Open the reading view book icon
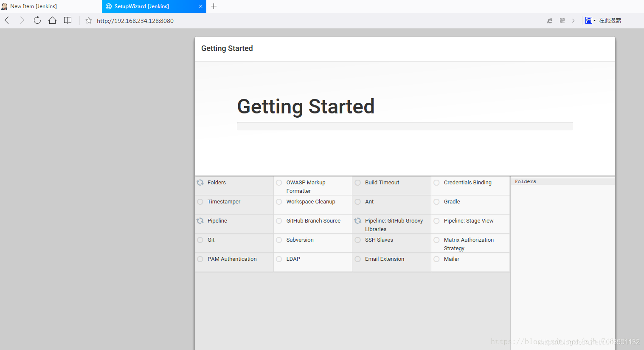The height and width of the screenshot is (350, 644). (x=68, y=20)
